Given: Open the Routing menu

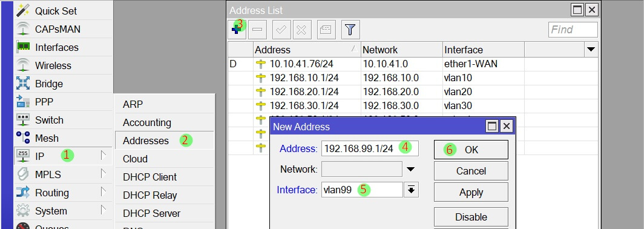Looking at the screenshot, I should click(63, 193).
